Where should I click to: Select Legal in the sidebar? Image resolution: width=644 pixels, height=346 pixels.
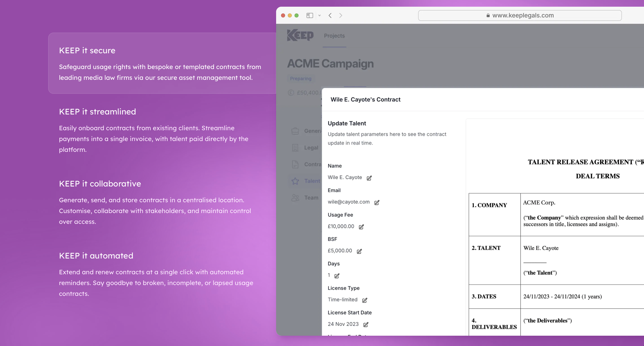point(311,148)
